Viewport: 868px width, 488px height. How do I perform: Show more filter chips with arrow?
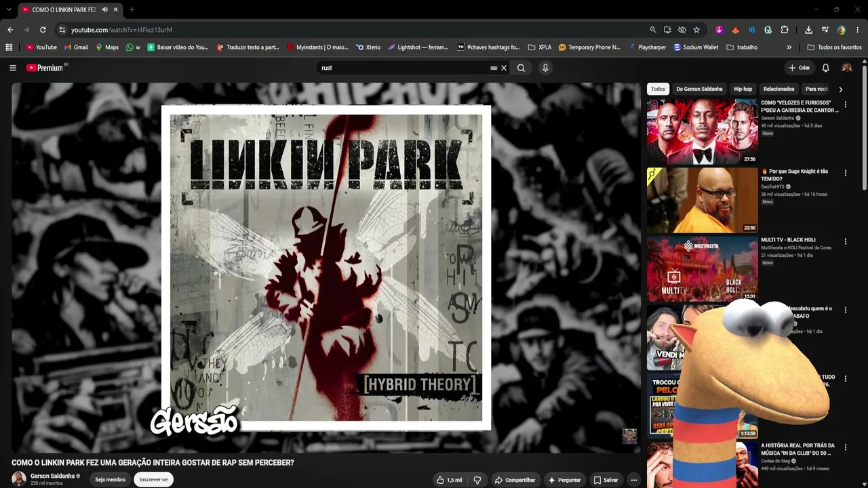point(840,89)
